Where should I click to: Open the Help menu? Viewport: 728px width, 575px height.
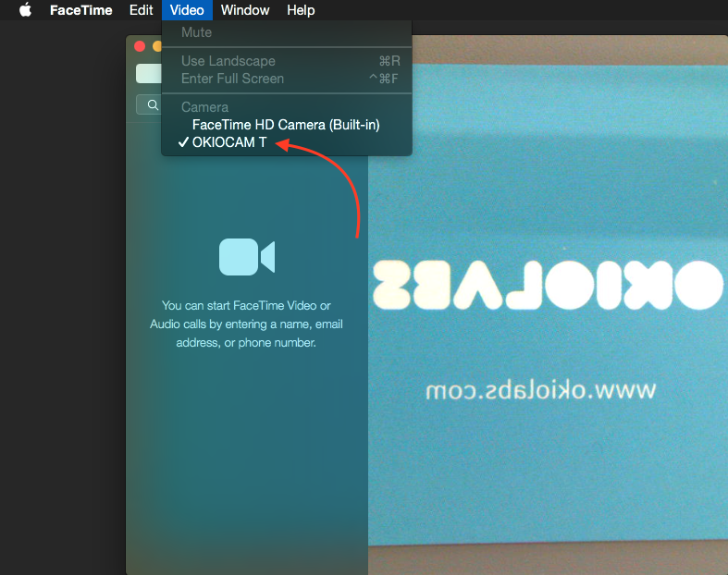pos(301,10)
